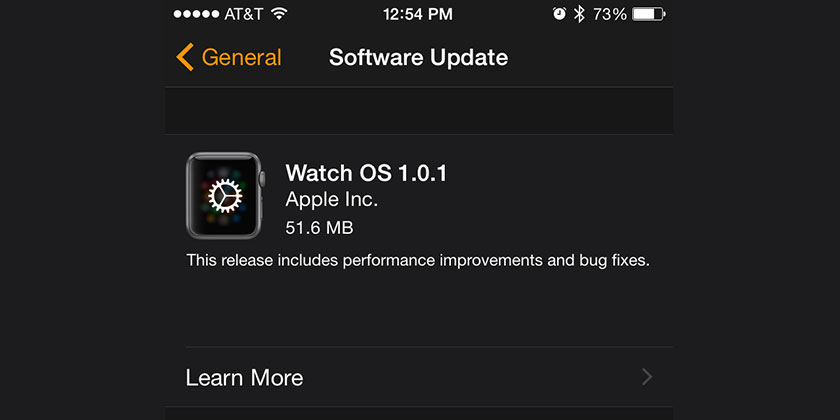Click the 51.6 MB update size
This screenshot has height=420, width=840.
click(x=319, y=228)
